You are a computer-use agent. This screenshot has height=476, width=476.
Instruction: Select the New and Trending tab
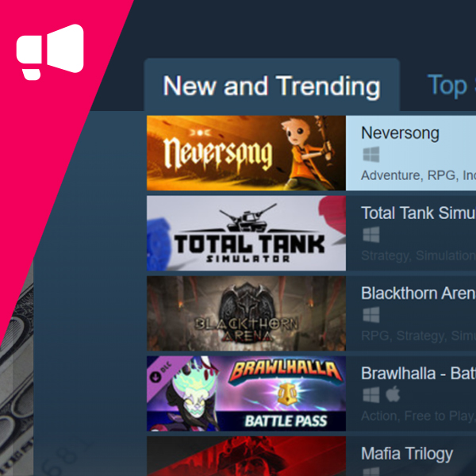point(271,86)
